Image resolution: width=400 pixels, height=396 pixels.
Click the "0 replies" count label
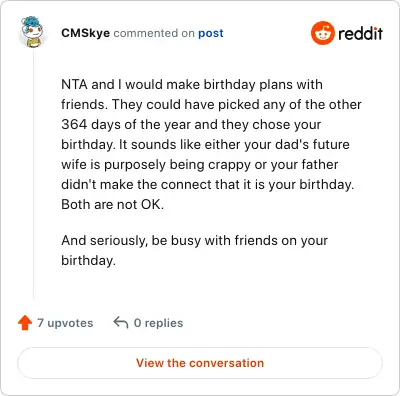(158, 323)
